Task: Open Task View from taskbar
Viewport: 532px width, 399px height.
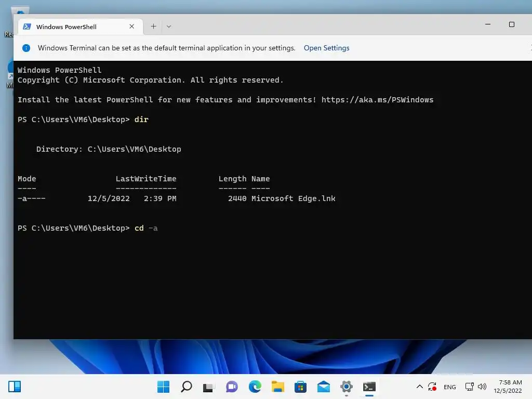Action: coord(209,387)
